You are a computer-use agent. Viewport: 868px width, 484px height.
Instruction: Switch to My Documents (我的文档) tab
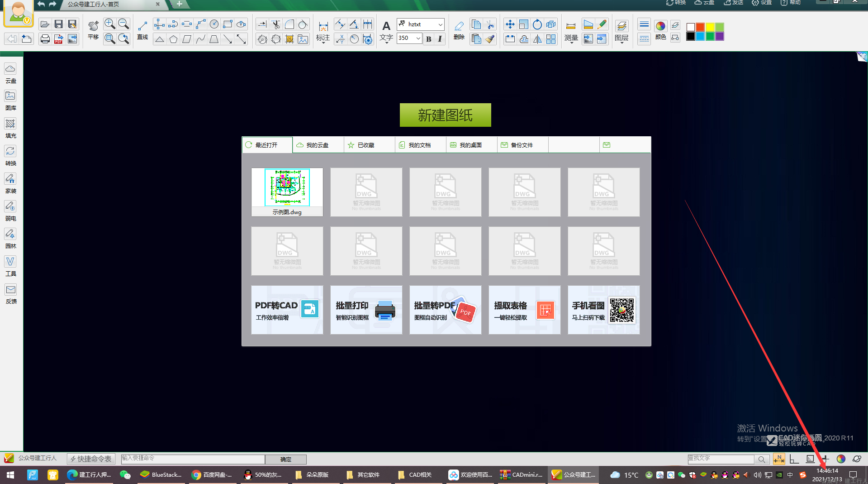click(x=421, y=145)
